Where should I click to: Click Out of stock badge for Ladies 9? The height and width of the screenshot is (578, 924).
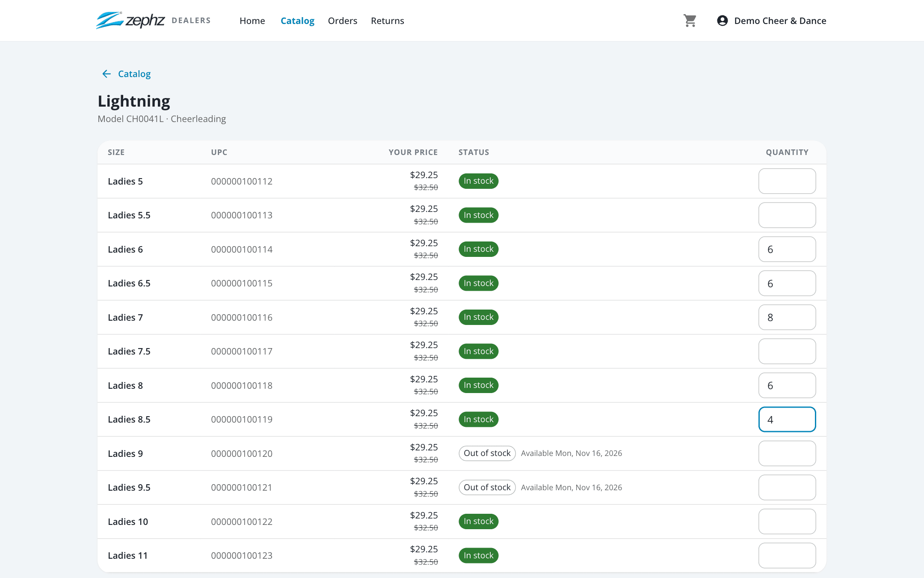point(487,453)
